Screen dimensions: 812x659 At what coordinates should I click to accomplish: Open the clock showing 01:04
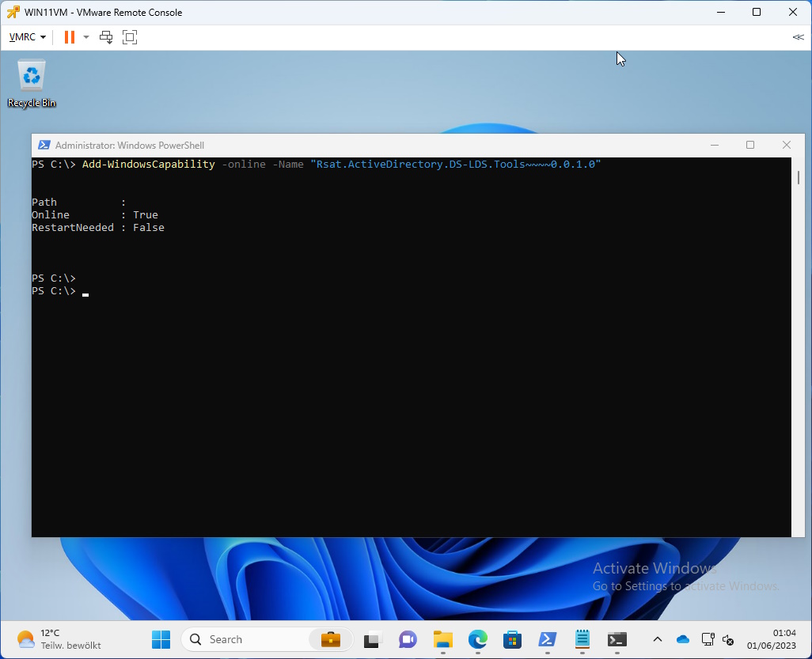pos(771,639)
